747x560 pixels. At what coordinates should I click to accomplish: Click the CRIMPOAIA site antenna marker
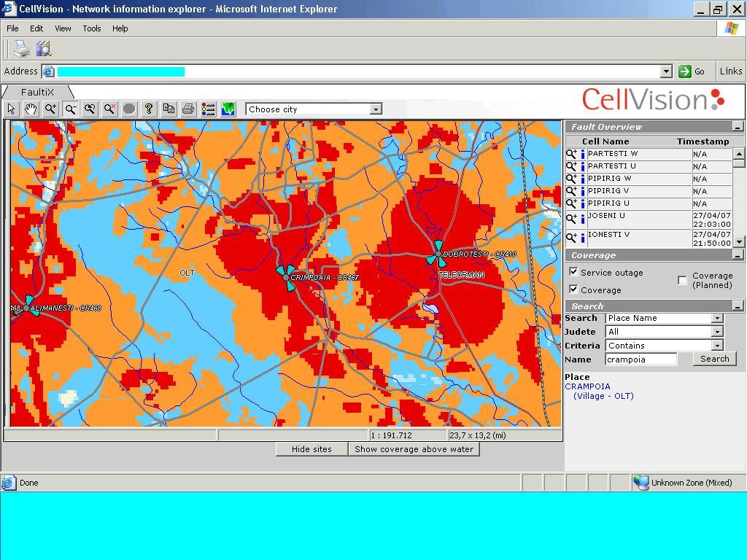click(286, 277)
